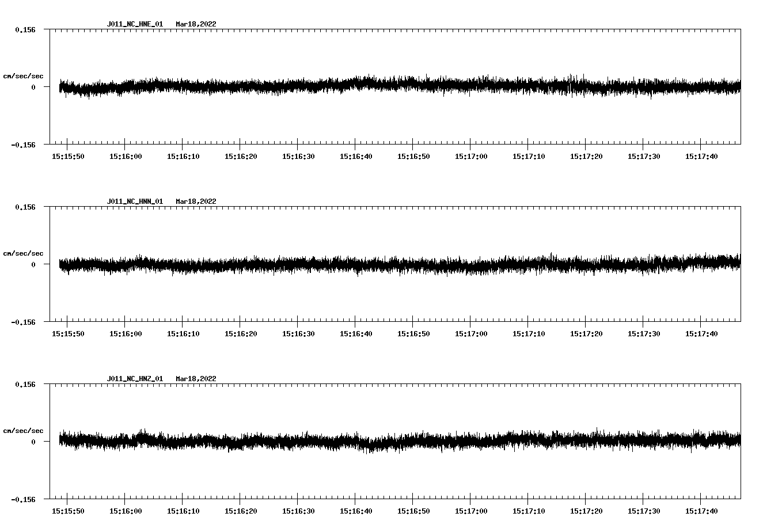Select 15:17:20 time label under HNE plot
782x532 pixels.
point(586,157)
